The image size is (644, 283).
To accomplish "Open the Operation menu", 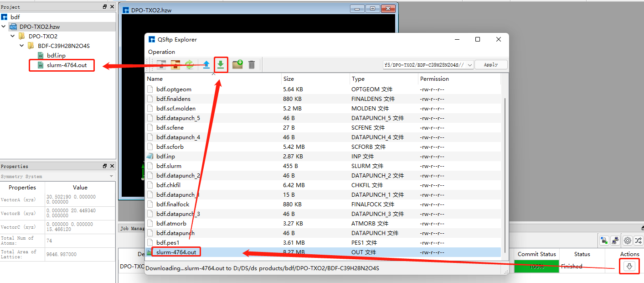I will click(161, 52).
